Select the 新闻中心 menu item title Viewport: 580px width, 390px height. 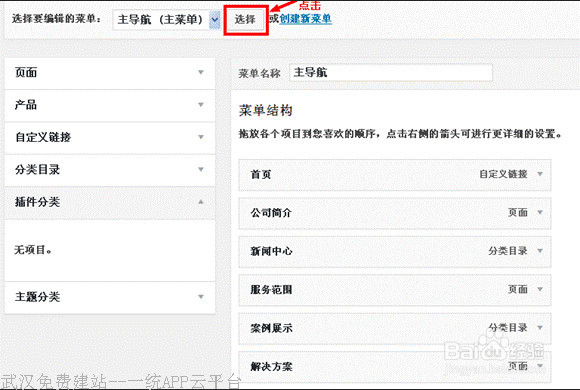[271, 251]
